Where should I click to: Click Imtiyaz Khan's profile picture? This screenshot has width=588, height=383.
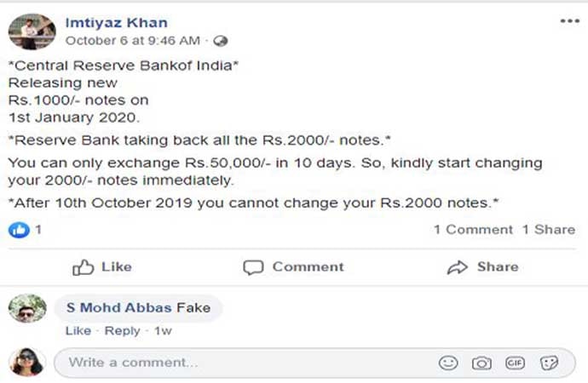[32, 31]
